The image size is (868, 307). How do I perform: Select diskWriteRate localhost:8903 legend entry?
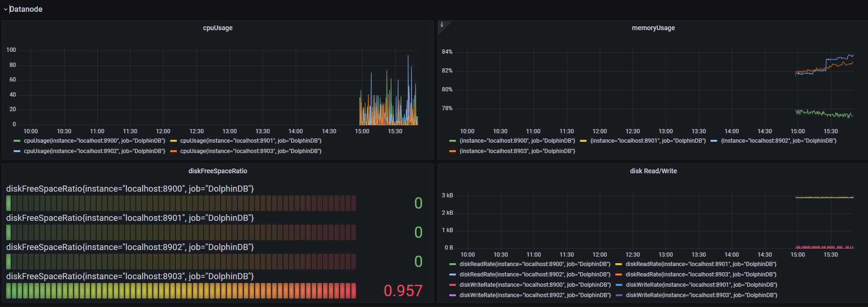[x=702, y=295]
